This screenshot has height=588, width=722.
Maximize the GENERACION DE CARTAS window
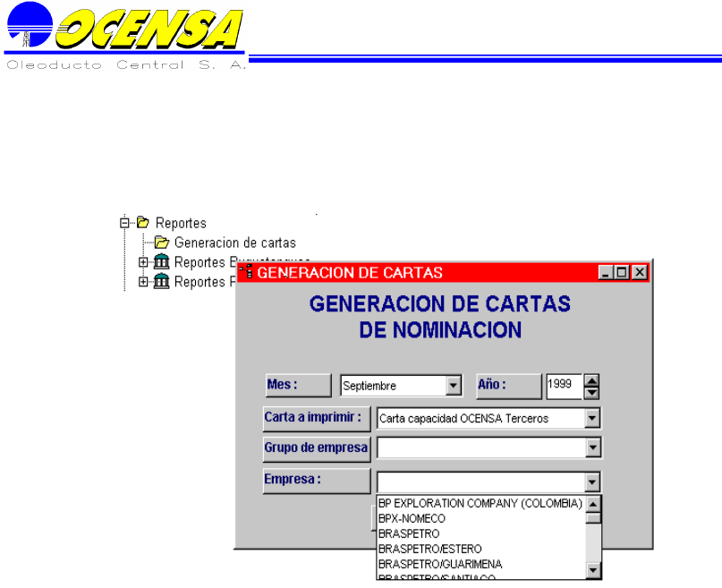pos(622,273)
